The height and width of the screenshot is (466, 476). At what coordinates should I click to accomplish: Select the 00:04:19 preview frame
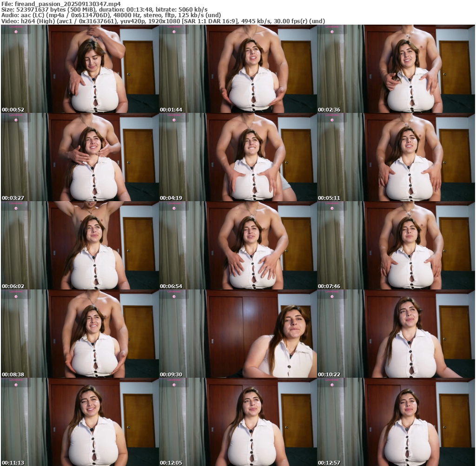[x=238, y=157]
